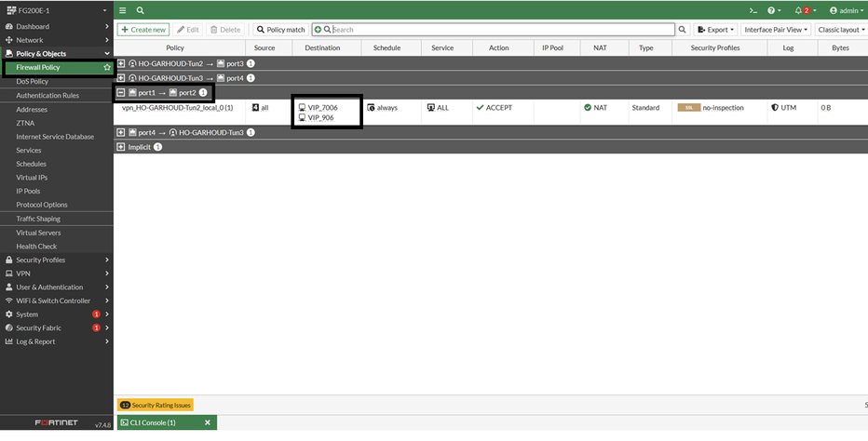
Task: Expand the VPN menu
Action: pos(57,274)
